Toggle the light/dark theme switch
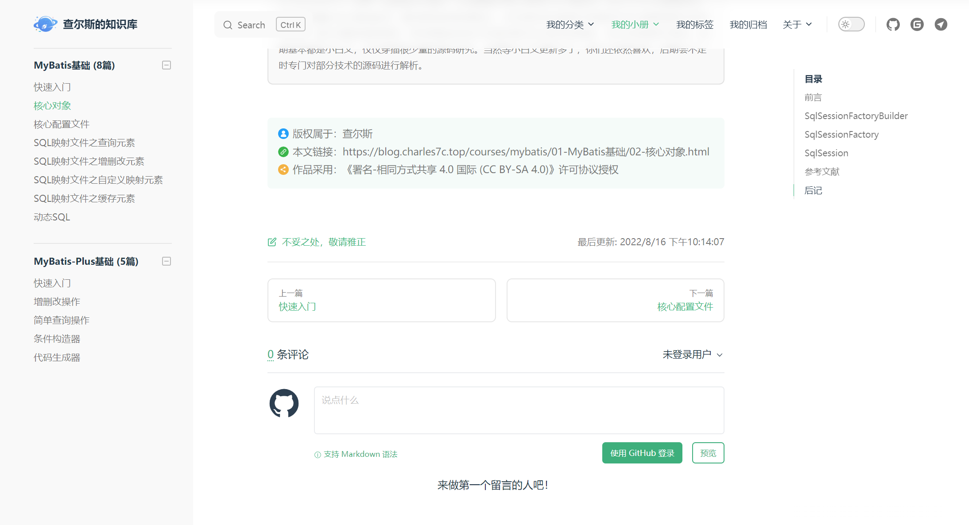 click(x=851, y=24)
